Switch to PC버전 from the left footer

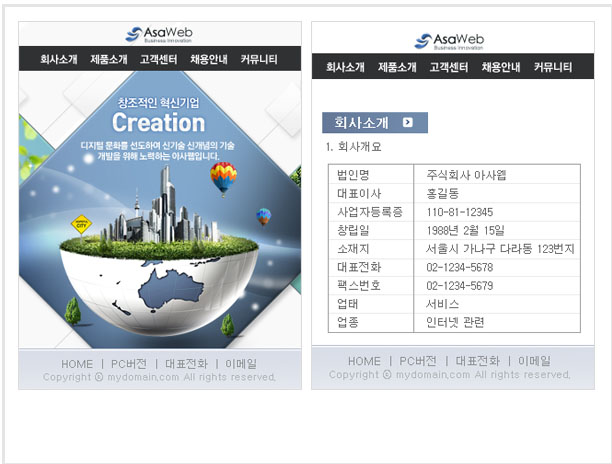[129, 364]
